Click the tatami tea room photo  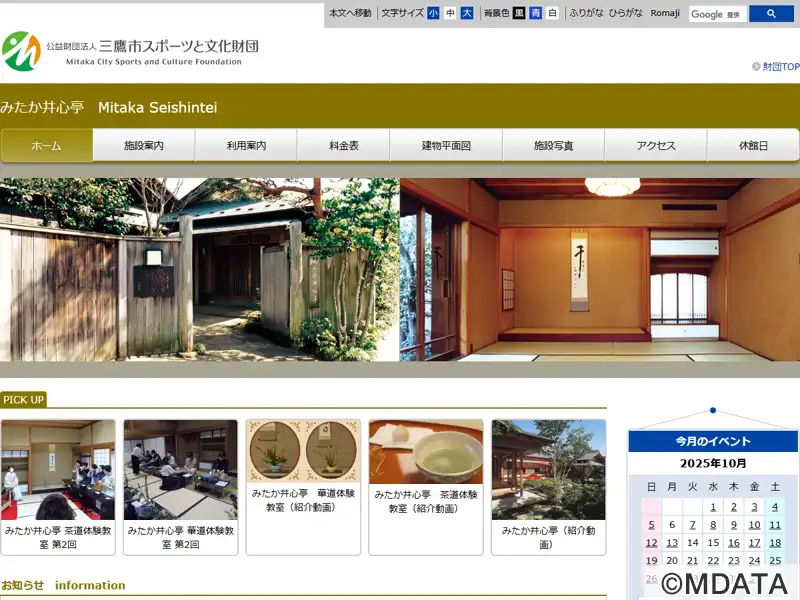click(x=600, y=269)
